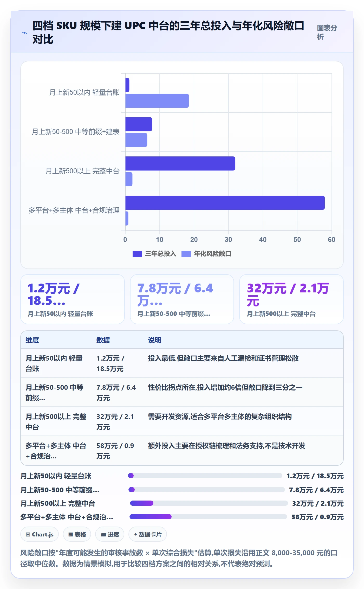Image resolution: width=364 pixels, height=589 pixels.
Task: Click table cell 32万元 / 2.1 万元
Action: (115, 422)
